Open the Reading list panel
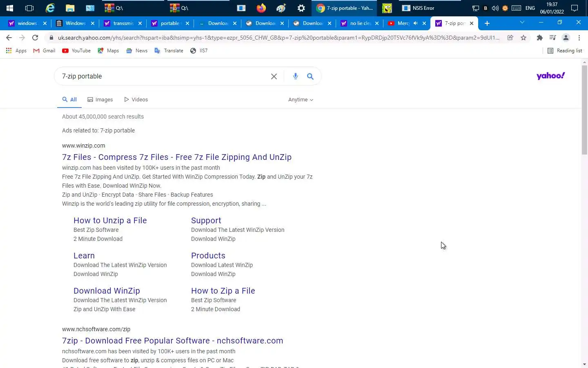The height and width of the screenshot is (368, 588). tap(565, 51)
